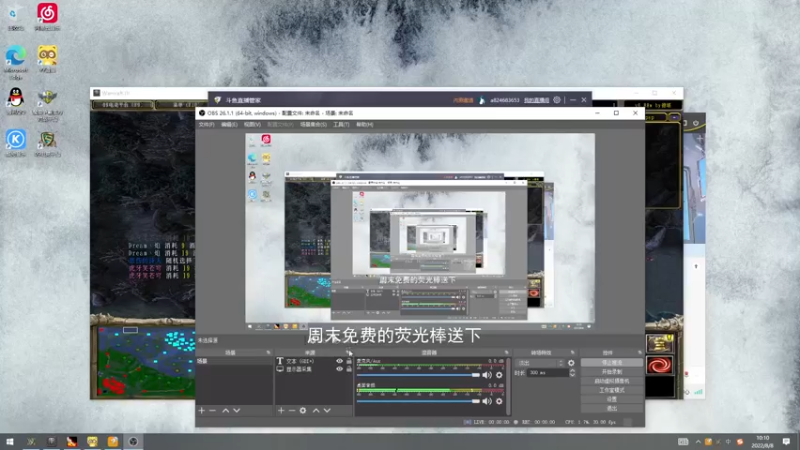Click the red spiral skill icon in Warcraft III

pyautogui.click(x=659, y=365)
